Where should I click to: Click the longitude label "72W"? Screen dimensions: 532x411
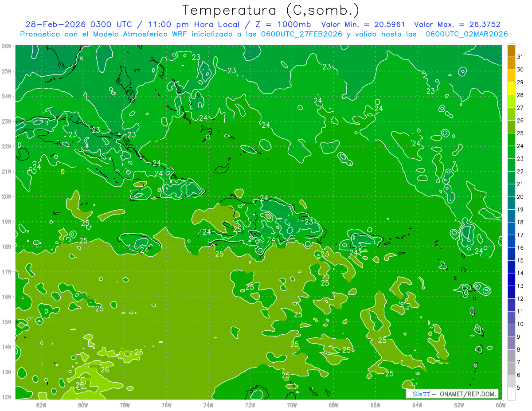250,405
